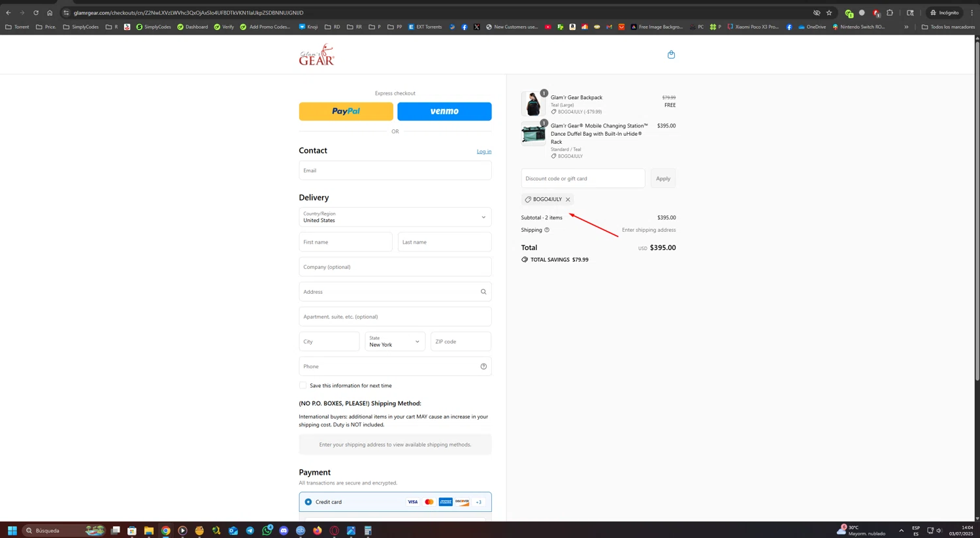Open the Chrome extensions puzzle icon
The height and width of the screenshot is (538, 980).
pos(890,12)
